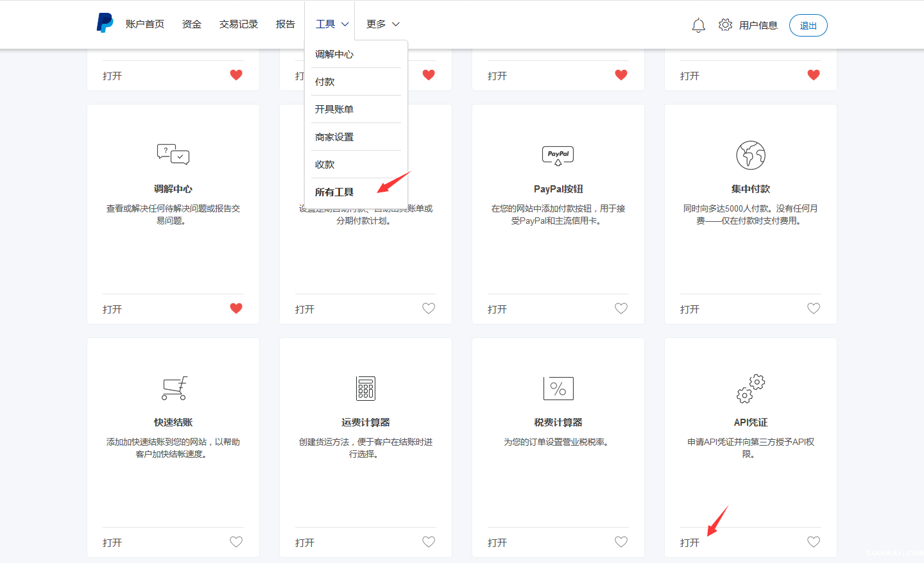The image size is (924, 563).
Task: Go to the 交易记录 navigation tab
Action: coord(239,24)
